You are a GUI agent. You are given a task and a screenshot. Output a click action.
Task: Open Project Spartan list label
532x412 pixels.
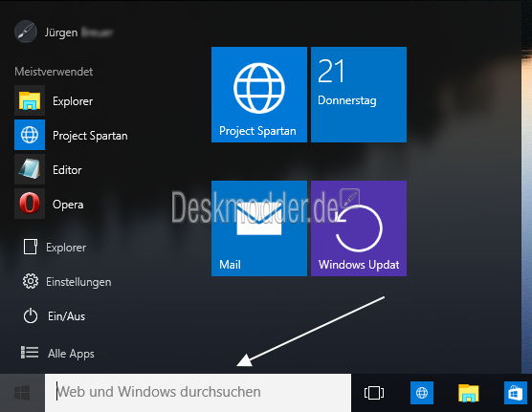coord(90,136)
